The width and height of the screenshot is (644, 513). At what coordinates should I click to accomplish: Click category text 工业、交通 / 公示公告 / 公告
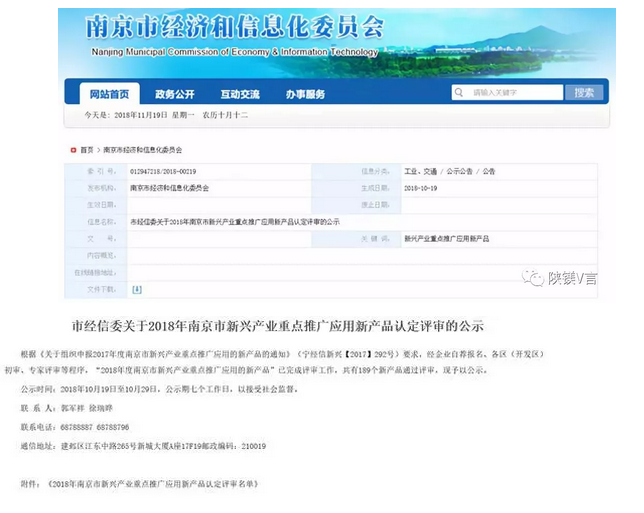[x=449, y=171]
